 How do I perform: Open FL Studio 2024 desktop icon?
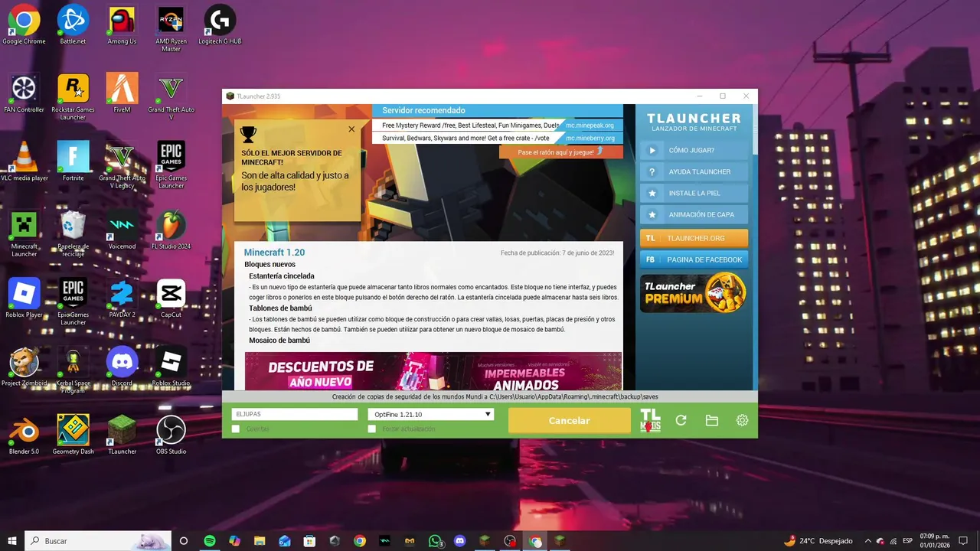pos(171,229)
